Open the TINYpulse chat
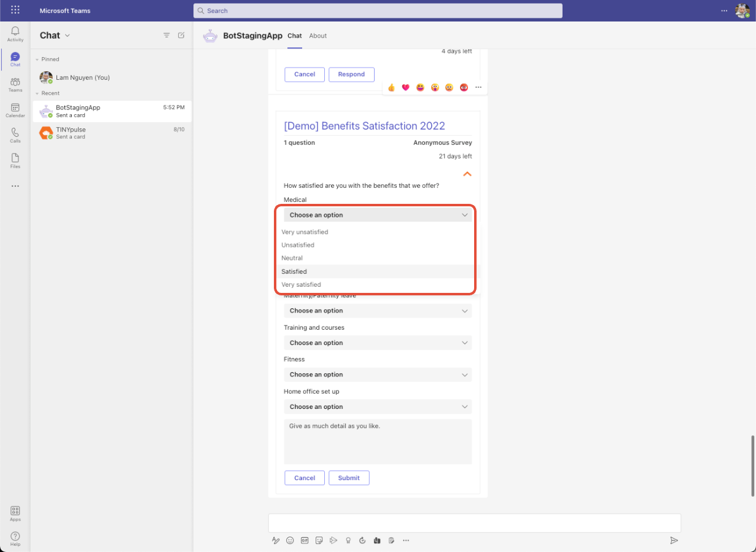The image size is (756, 552). pyautogui.click(x=112, y=133)
